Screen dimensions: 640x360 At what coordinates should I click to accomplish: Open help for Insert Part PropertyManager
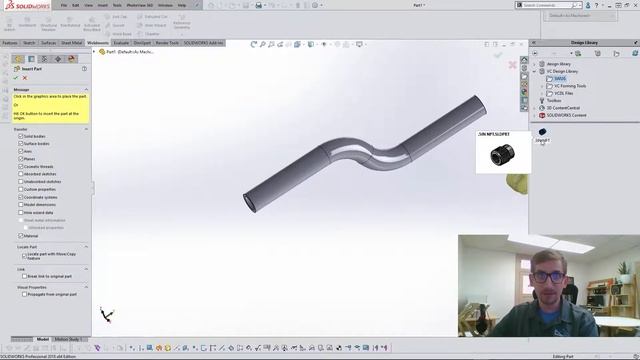[84, 69]
